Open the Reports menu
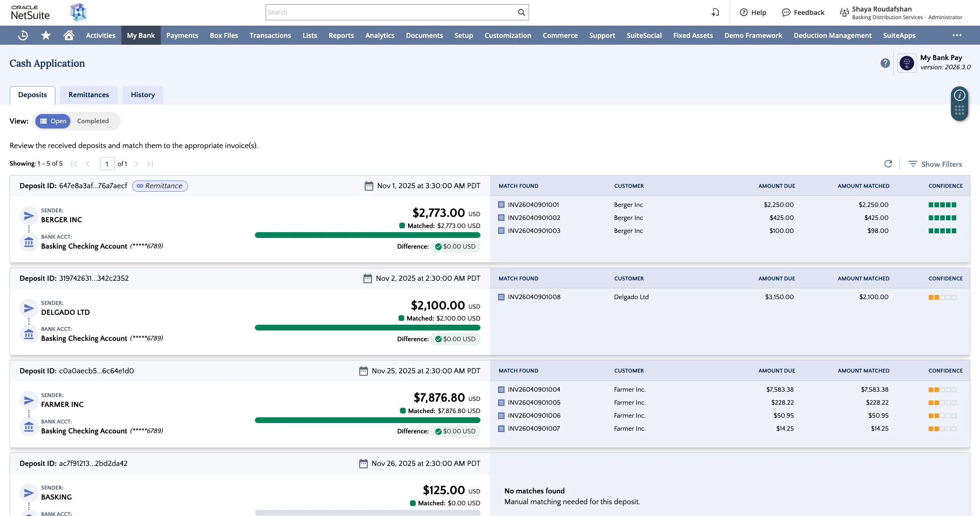The width and height of the screenshot is (980, 516). [x=341, y=35]
